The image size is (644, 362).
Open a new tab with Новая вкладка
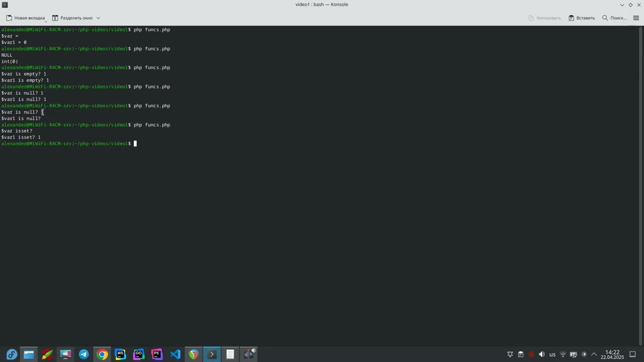pos(26,18)
